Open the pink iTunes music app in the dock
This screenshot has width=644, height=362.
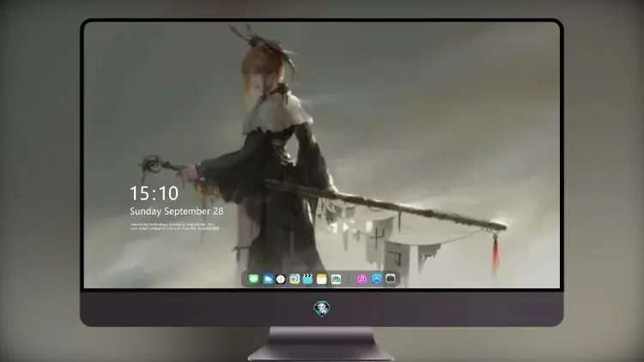(361, 279)
